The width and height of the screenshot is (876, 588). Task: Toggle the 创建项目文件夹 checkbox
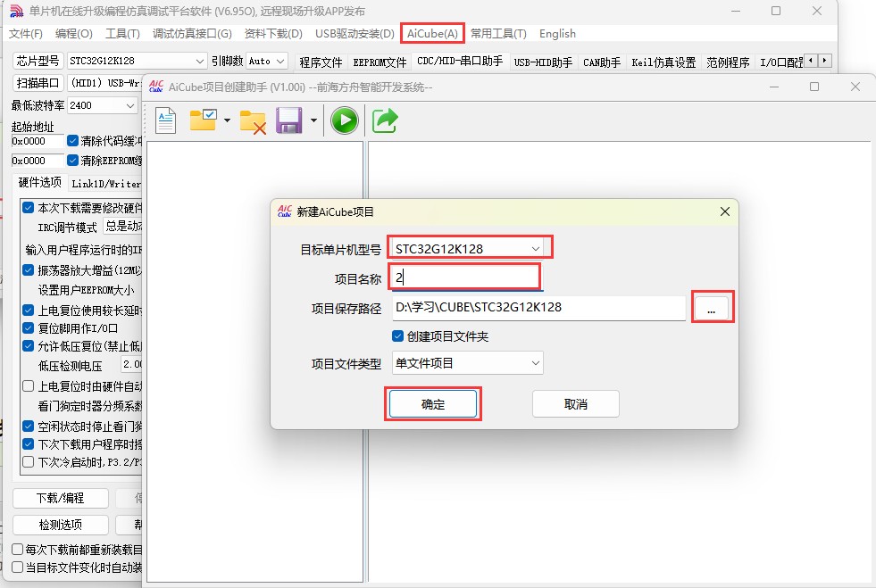[x=397, y=336]
